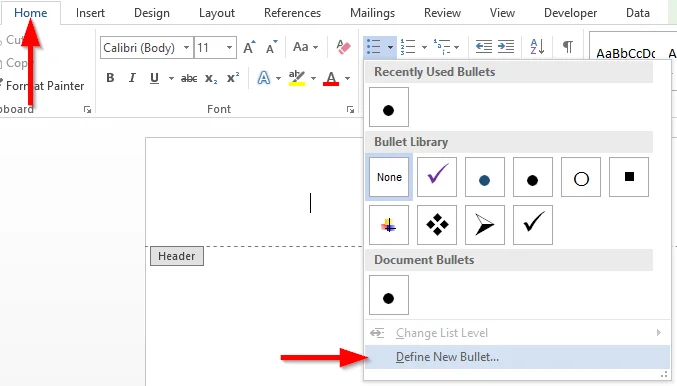Open the Font dialog launcher
The height and width of the screenshot is (386, 677).
point(350,110)
